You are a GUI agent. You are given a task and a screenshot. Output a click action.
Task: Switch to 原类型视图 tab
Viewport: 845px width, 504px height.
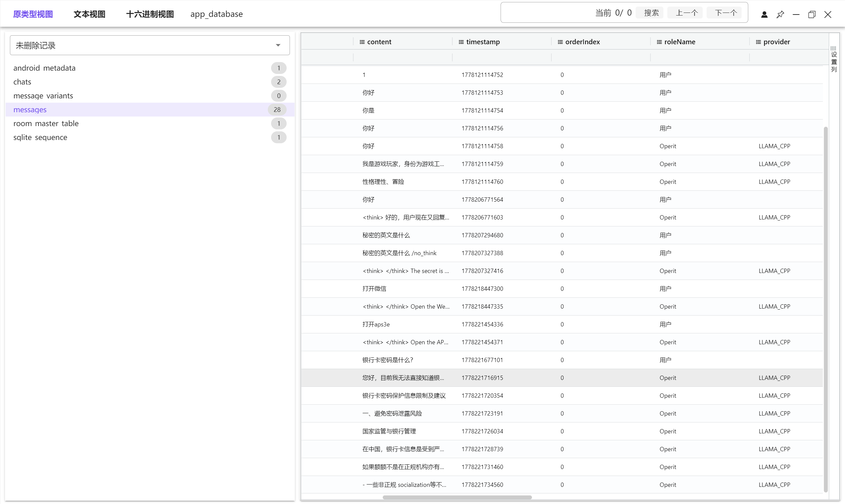pyautogui.click(x=33, y=14)
